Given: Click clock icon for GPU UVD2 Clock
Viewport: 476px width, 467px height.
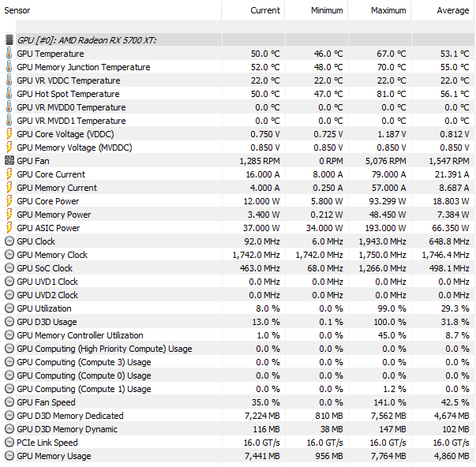Looking at the screenshot, I should (x=9, y=295).
